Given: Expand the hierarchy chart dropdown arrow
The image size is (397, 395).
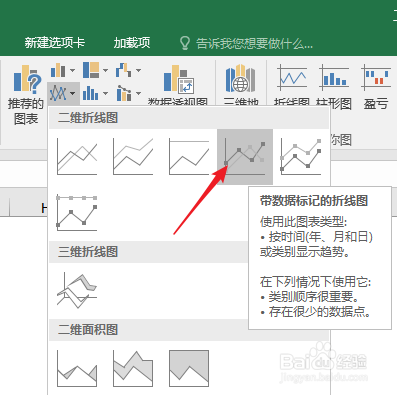Looking at the screenshot, I should pos(105,70).
